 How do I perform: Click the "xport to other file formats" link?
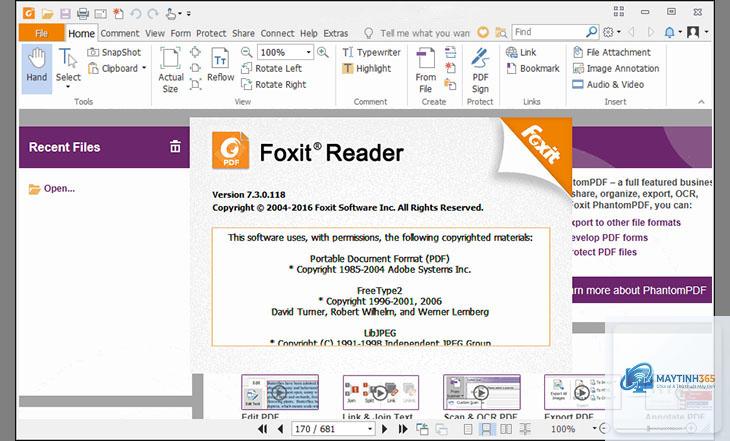pos(626,223)
